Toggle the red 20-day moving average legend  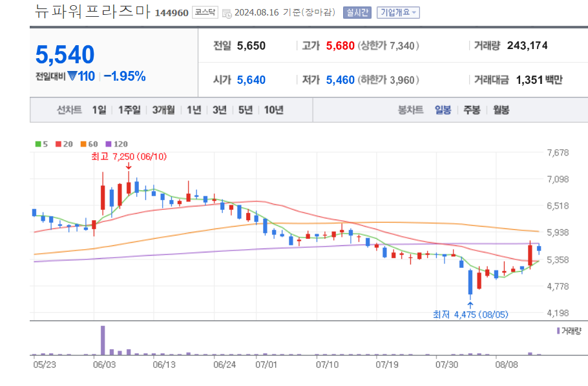coord(57,142)
